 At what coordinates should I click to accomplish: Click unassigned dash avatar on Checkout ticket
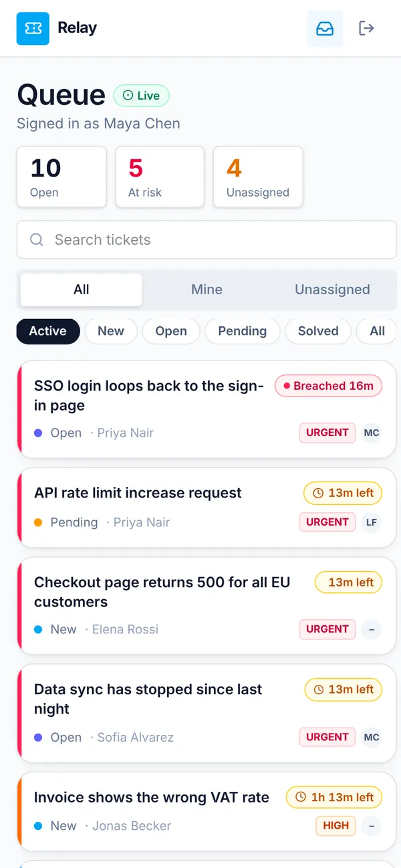coord(372,629)
